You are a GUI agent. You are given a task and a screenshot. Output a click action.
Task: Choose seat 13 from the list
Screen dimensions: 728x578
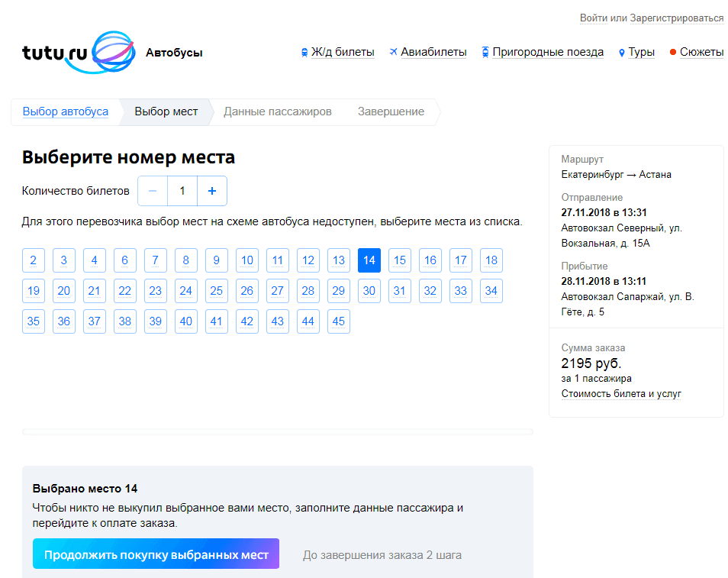click(339, 260)
